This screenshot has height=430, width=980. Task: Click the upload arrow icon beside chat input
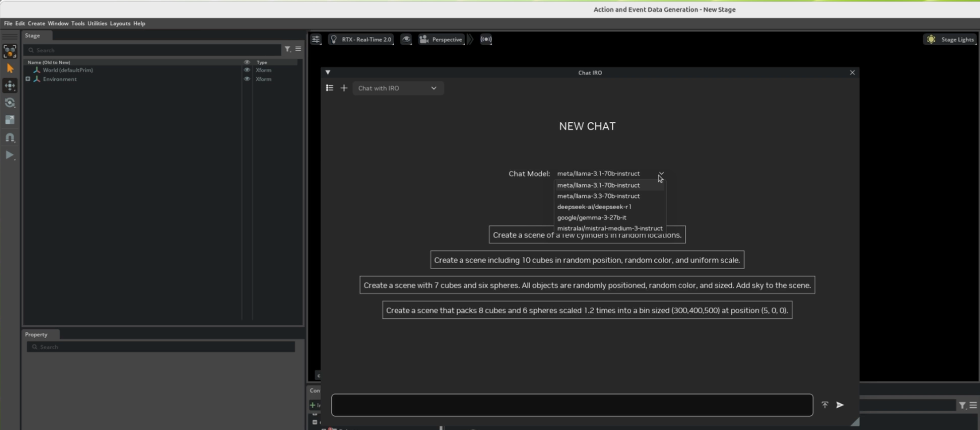[x=825, y=405]
